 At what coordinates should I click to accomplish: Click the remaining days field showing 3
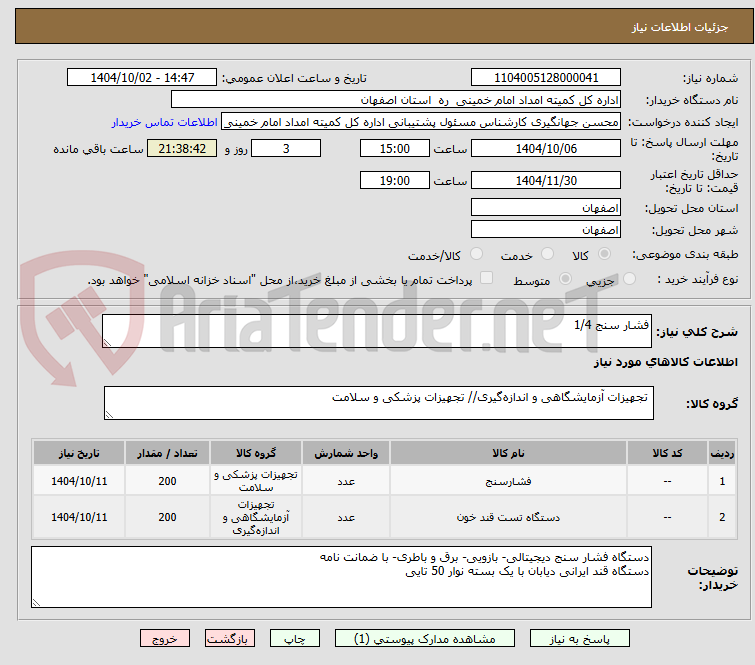(x=286, y=148)
